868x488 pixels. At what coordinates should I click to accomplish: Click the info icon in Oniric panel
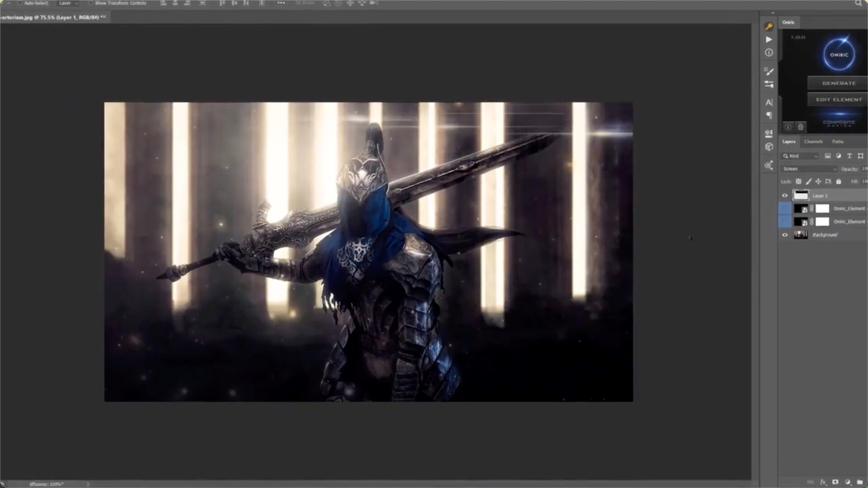(x=788, y=127)
